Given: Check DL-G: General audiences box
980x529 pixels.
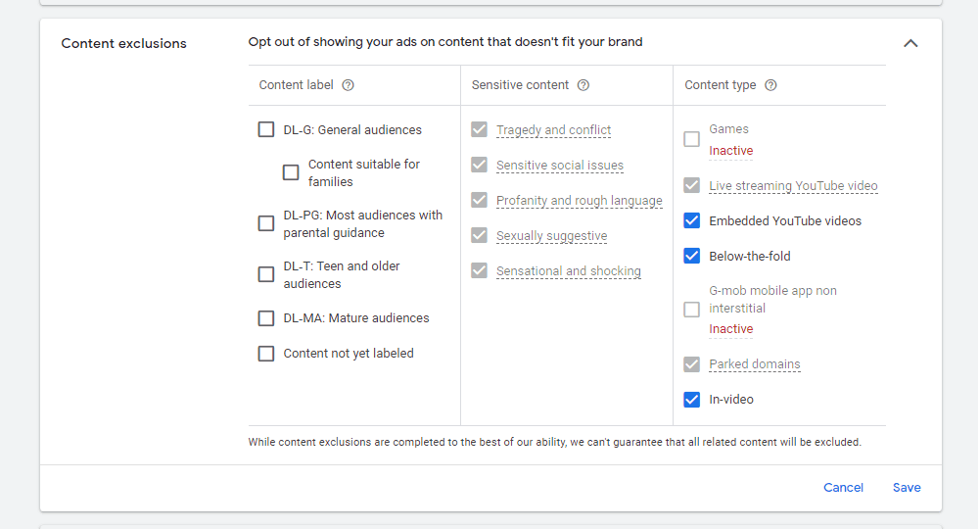Looking at the screenshot, I should (266, 129).
